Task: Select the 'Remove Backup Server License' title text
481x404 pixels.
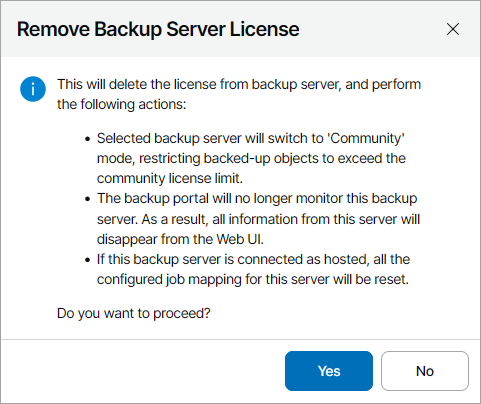Action: (x=158, y=29)
